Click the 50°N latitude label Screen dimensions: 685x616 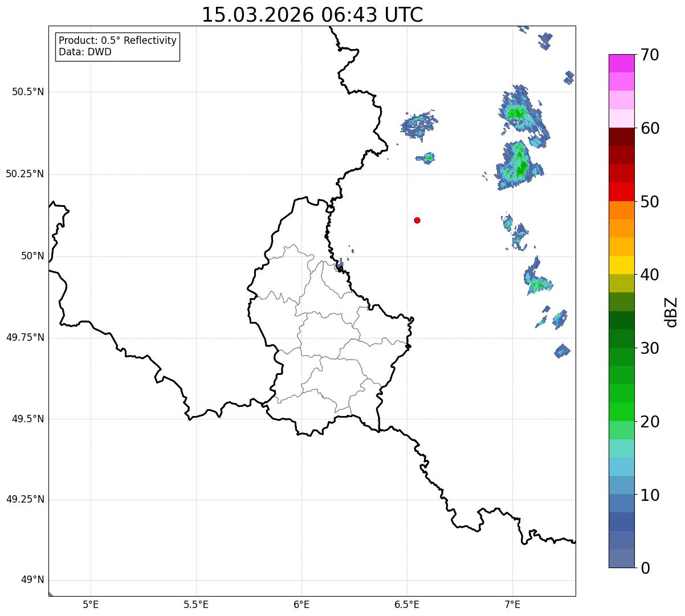click(x=32, y=256)
